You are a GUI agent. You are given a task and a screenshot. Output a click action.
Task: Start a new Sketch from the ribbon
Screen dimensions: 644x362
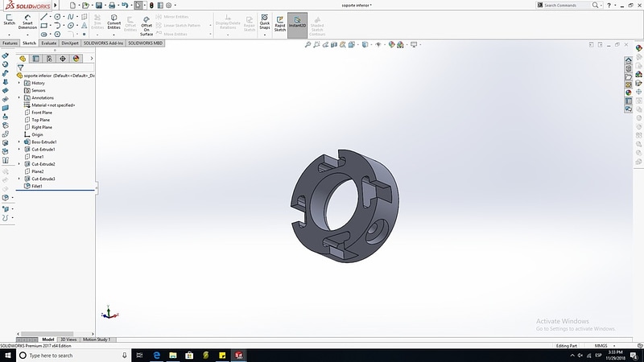click(x=9, y=19)
